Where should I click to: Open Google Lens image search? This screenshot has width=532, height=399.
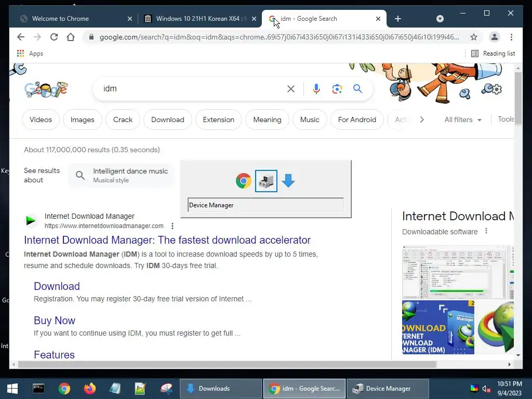pos(337,89)
